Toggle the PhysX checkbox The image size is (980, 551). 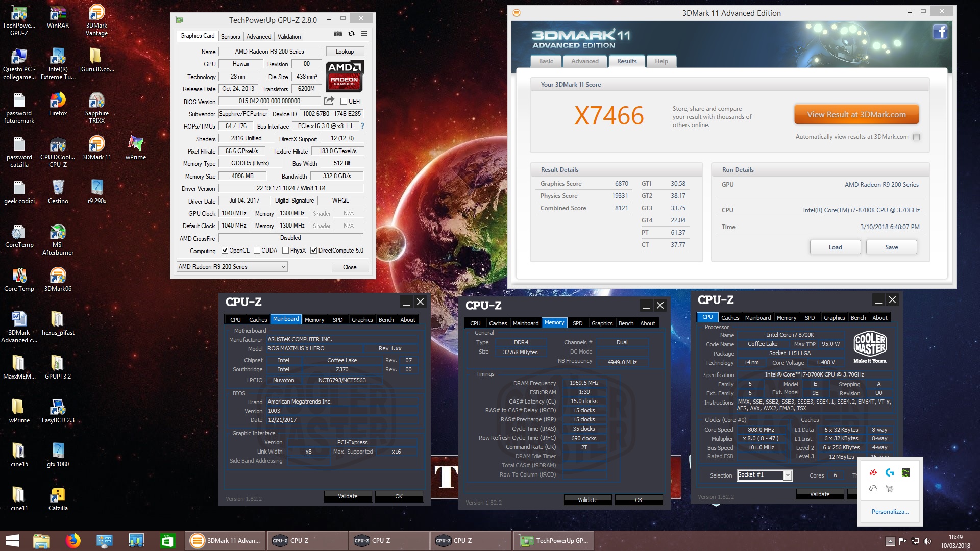tap(285, 251)
